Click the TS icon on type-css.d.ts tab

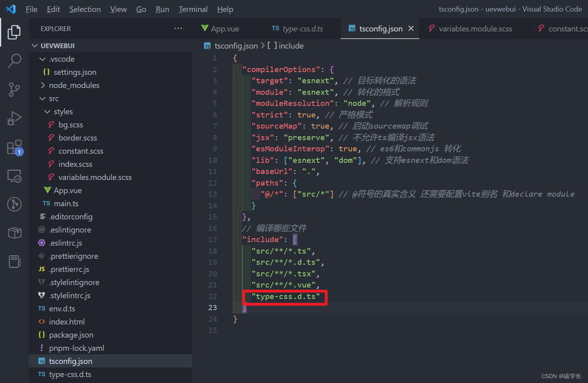pos(275,28)
